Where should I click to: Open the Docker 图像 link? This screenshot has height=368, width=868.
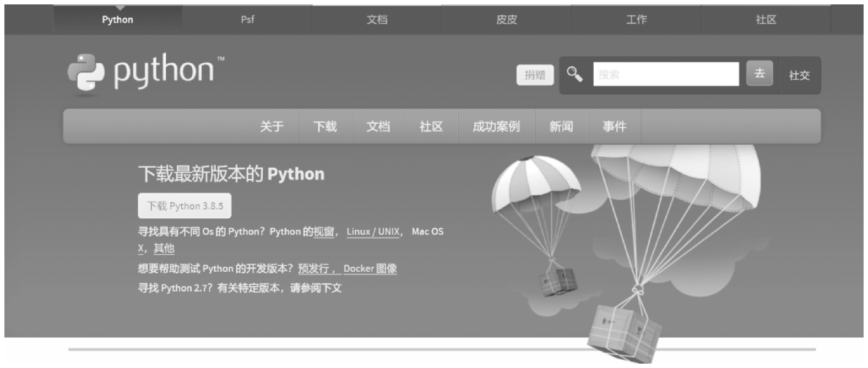click(370, 268)
